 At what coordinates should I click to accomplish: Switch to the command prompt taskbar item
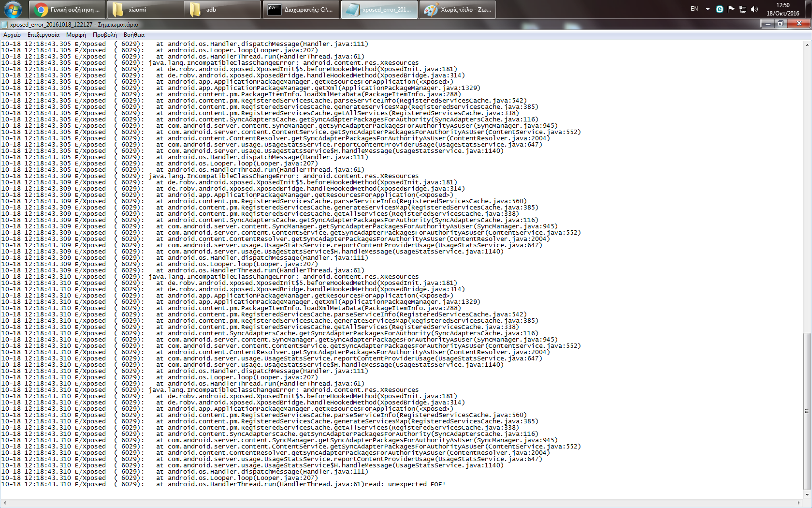[302, 10]
